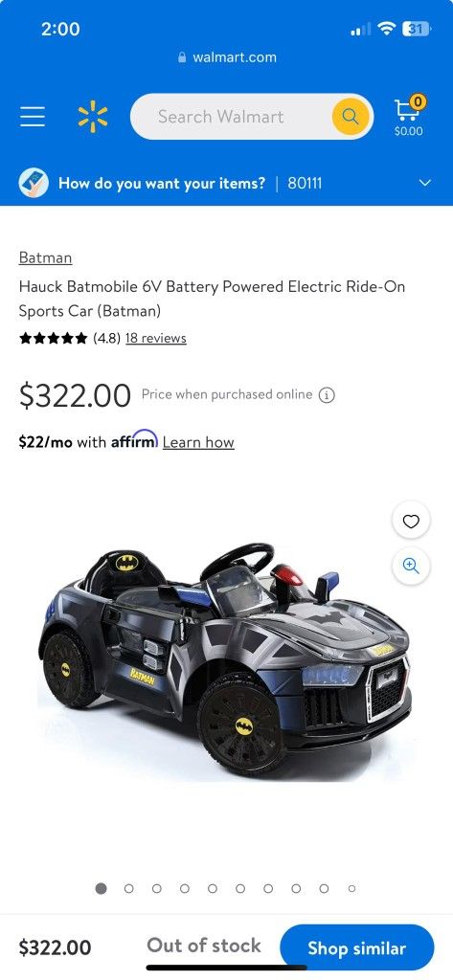Tap the price info circle icon
Image resolution: width=453 pixels, height=980 pixels.
click(x=327, y=395)
